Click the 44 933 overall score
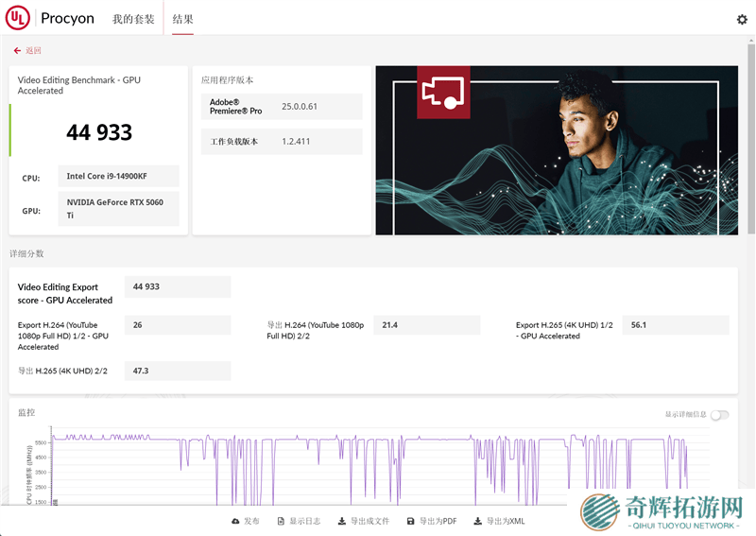 click(99, 132)
